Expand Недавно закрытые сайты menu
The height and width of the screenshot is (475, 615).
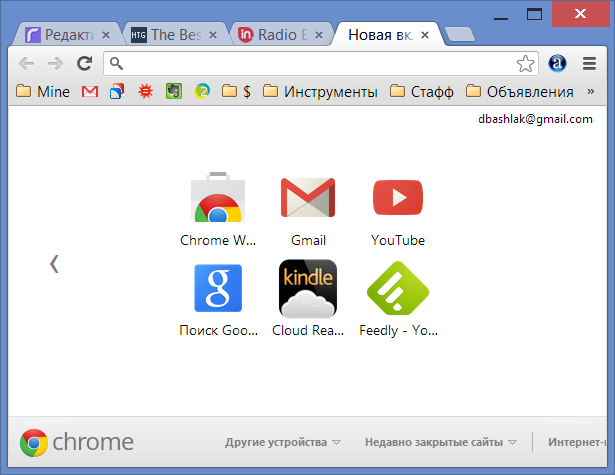(440, 442)
